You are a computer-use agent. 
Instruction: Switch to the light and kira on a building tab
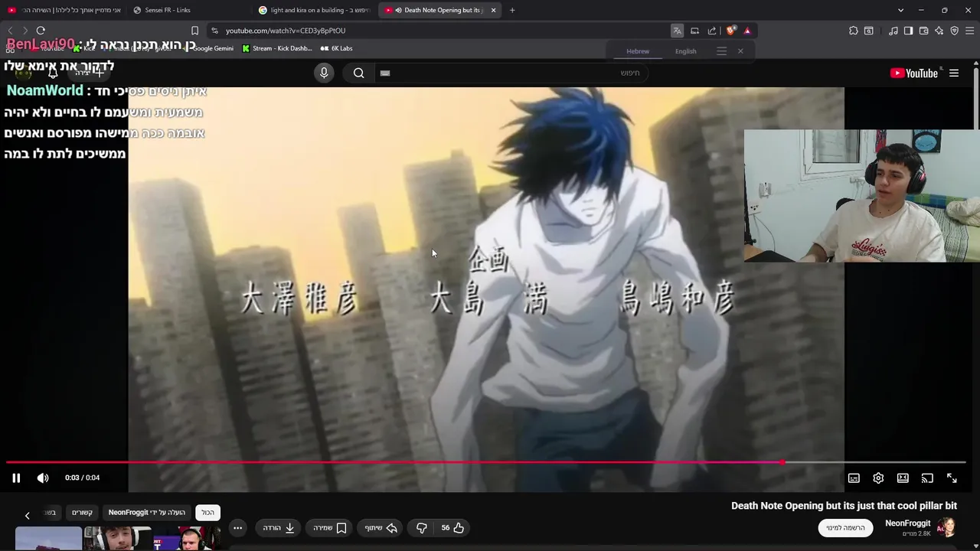(x=314, y=10)
